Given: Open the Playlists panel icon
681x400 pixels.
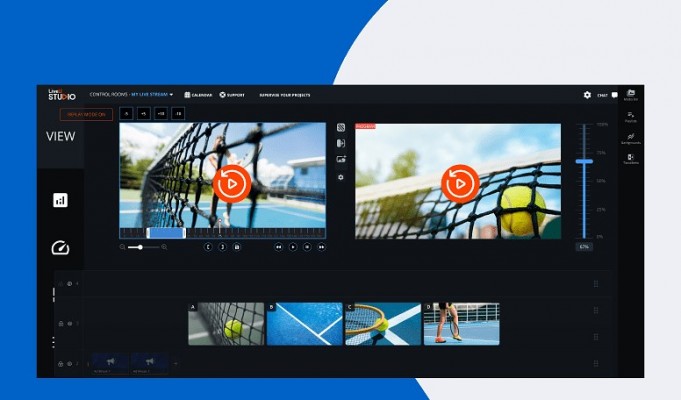Looking at the screenshot, I should 631,116.
